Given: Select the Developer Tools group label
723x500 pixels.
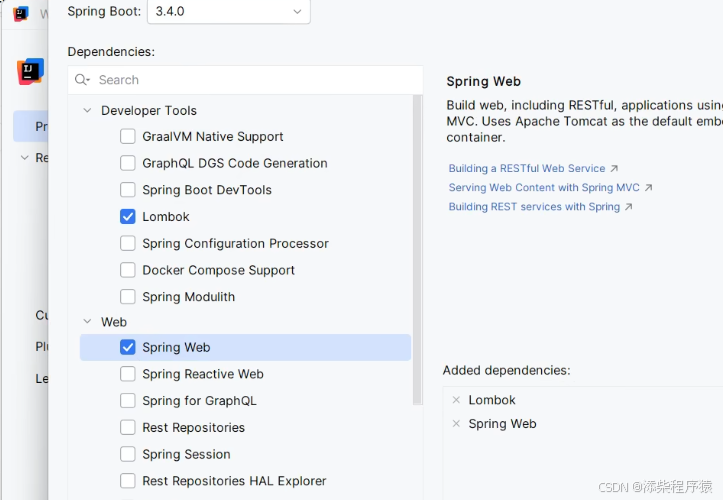Looking at the screenshot, I should point(149,111).
